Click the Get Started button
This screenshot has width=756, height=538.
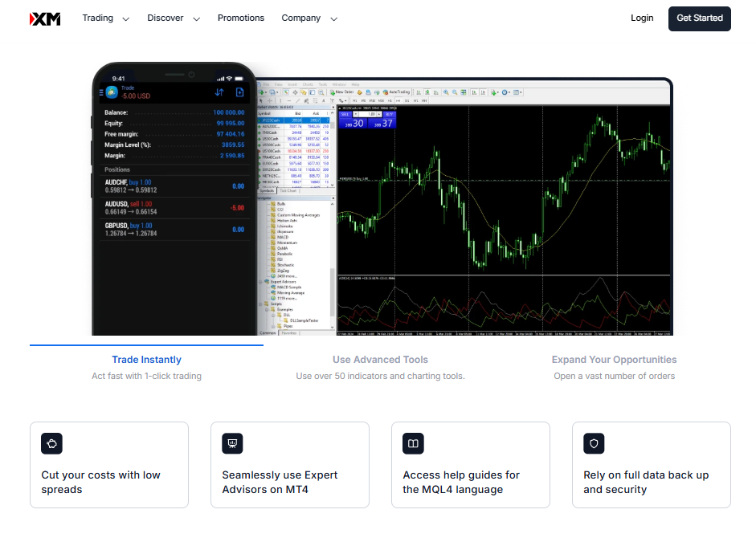699,18
